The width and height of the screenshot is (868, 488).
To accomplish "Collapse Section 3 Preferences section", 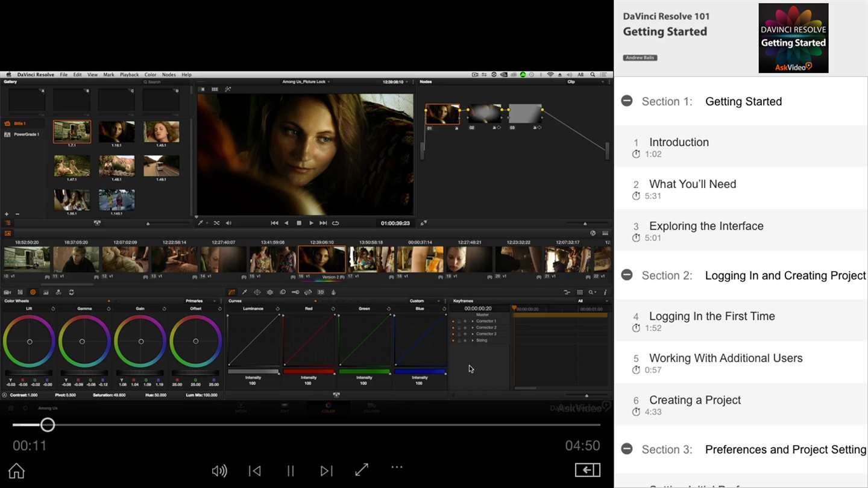I will coord(627,449).
